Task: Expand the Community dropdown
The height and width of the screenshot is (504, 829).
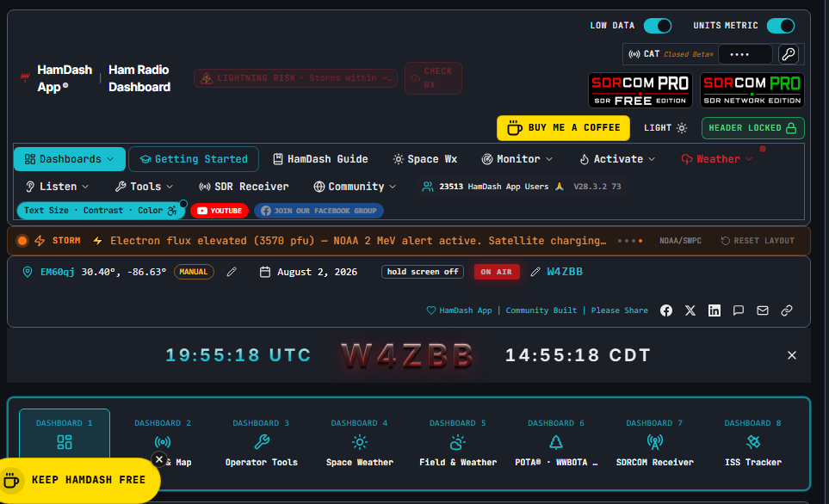Action: coord(355,187)
